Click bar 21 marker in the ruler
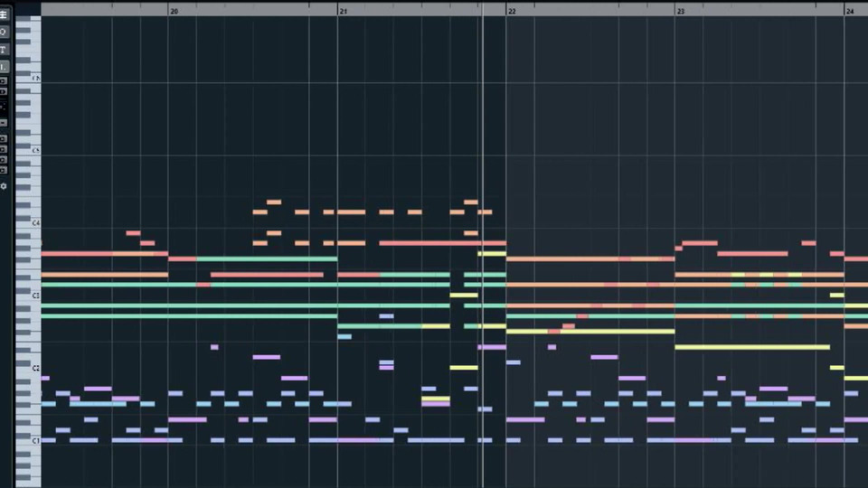The width and height of the screenshot is (868, 488). coord(344,11)
